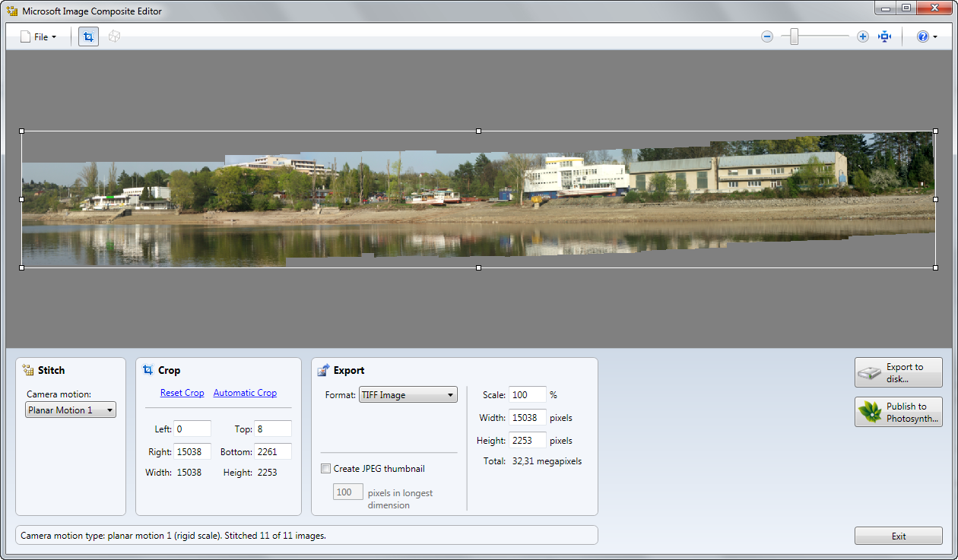Expand the Camera motion dropdown

tap(71, 410)
